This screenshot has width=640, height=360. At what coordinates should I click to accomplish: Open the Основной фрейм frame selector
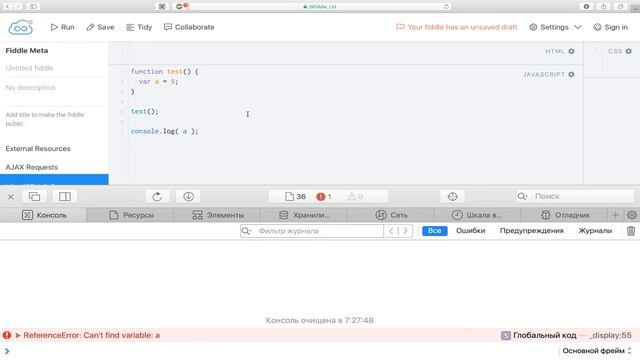(597, 351)
